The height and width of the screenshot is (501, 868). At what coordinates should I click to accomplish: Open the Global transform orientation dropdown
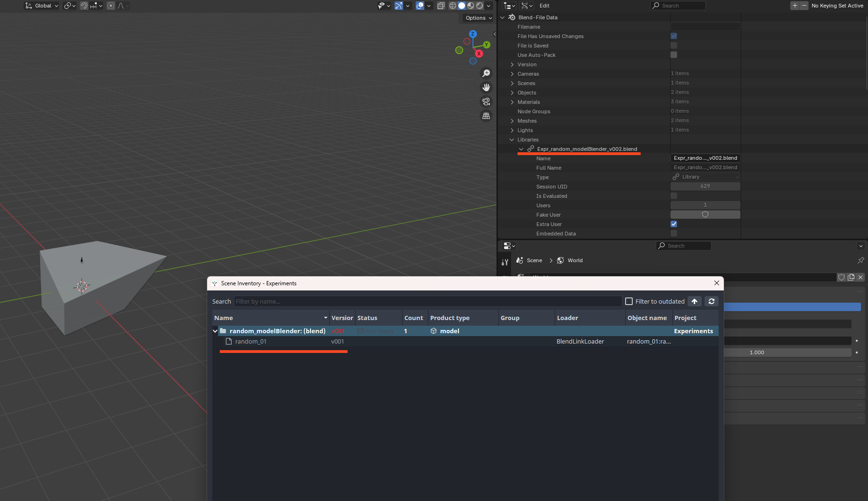(x=41, y=6)
